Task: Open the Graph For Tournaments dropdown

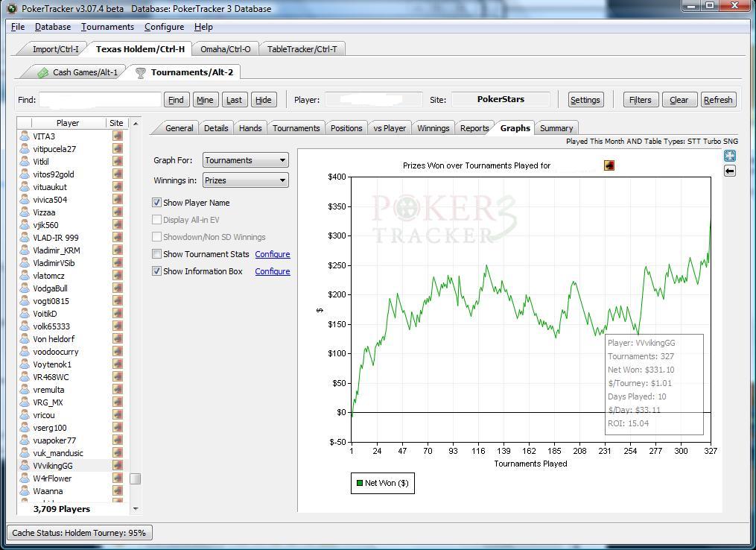Action: click(245, 160)
